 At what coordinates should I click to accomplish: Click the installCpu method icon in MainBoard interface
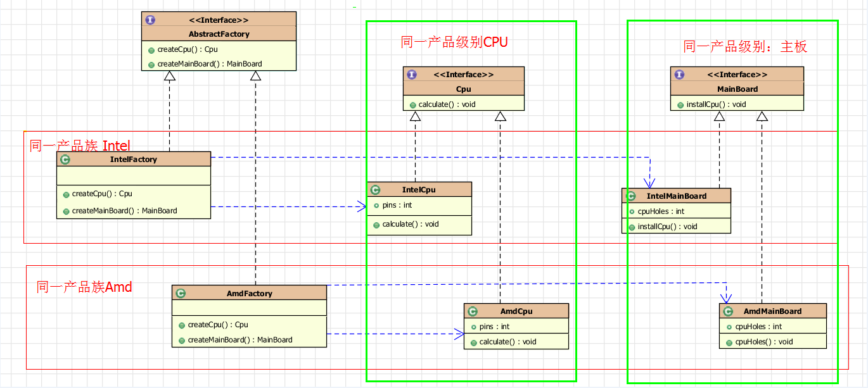click(x=680, y=104)
